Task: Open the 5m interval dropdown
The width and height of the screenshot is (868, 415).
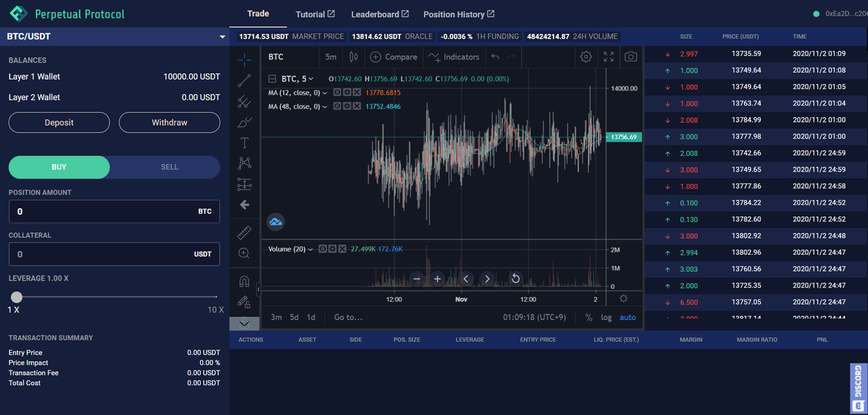Action: [x=331, y=57]
